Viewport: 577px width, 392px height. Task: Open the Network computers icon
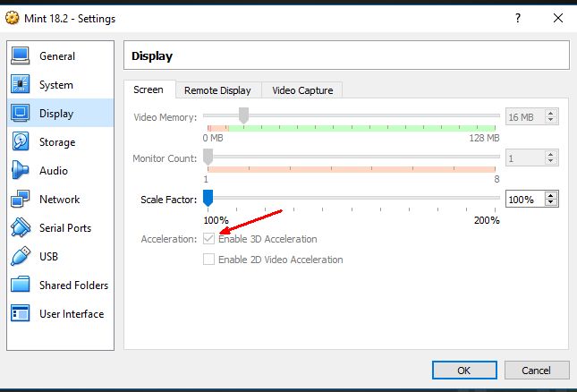[x=21, y=199]
